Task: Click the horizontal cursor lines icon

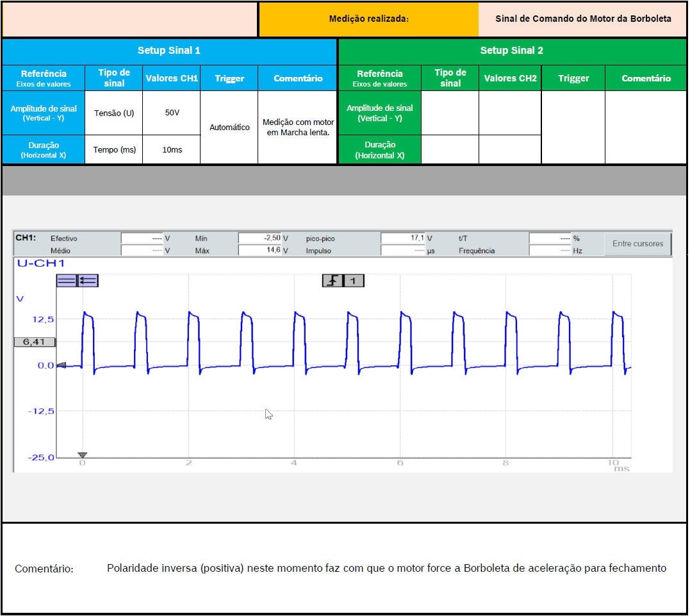Action: pyautogui.click(x=67, y=280)
